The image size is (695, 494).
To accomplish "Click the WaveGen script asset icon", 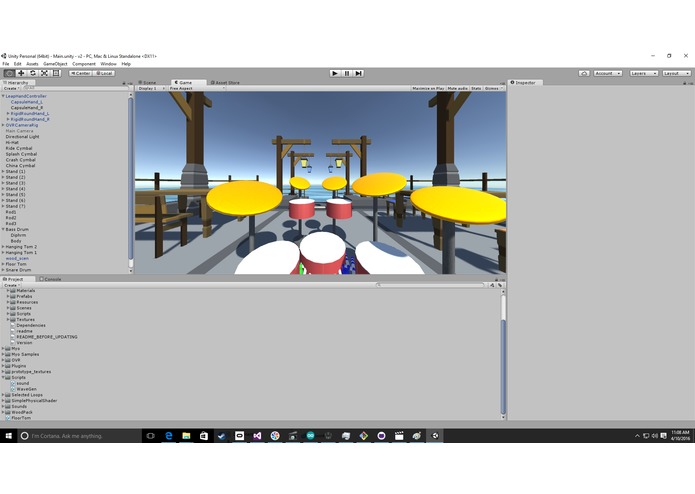I will (13, 389).
